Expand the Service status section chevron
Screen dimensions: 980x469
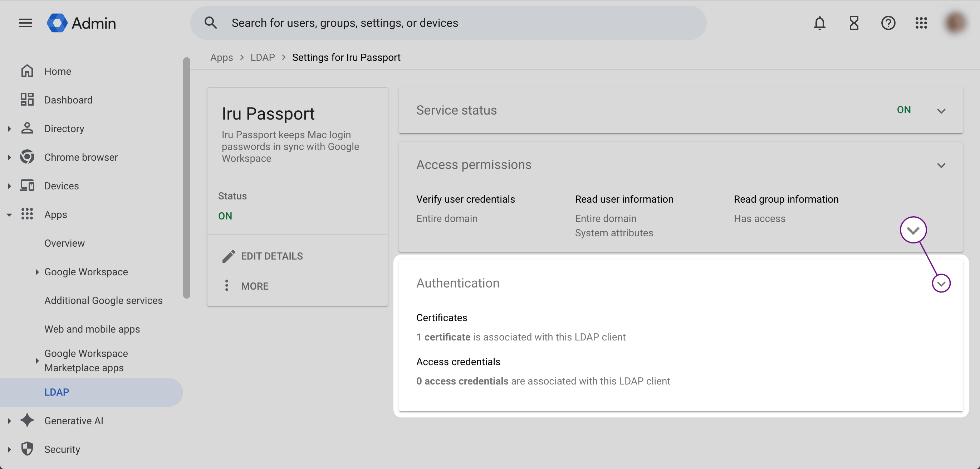(x=941, y=111)
